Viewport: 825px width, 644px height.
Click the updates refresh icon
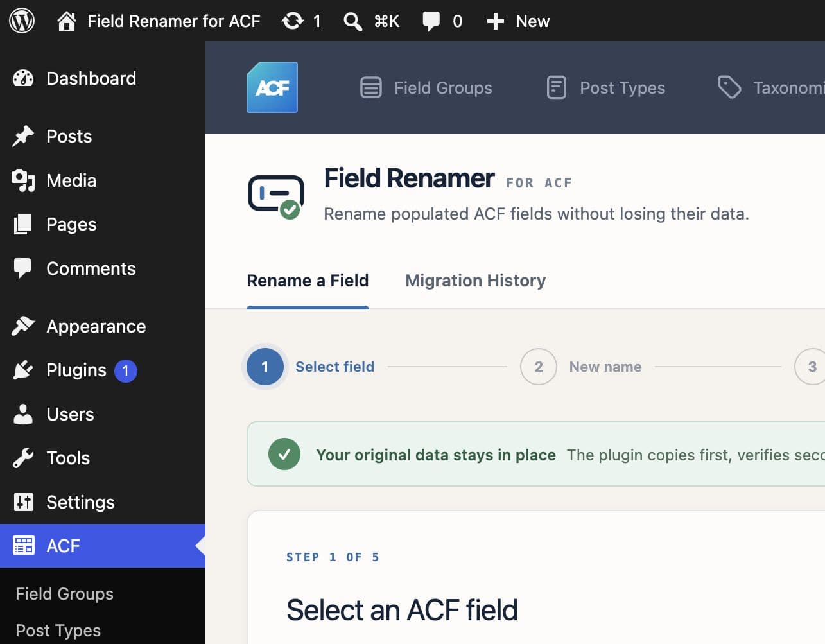pyautogui.click(x=293, y=21)
